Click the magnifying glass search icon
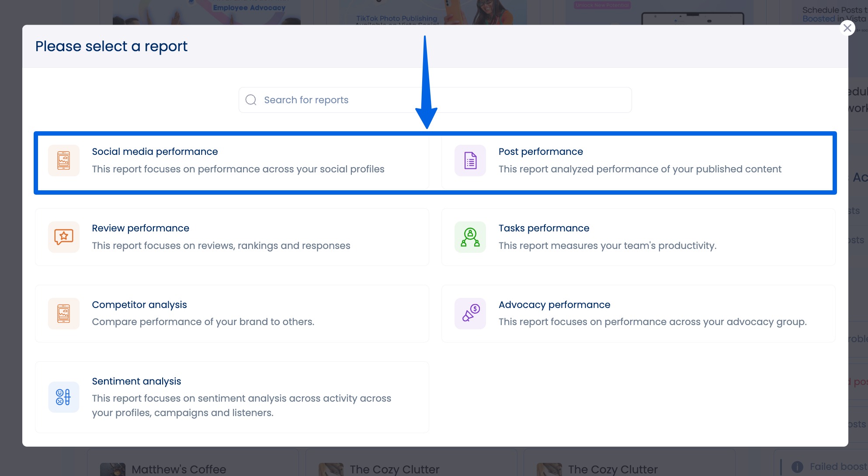 (x=251, y=99)
